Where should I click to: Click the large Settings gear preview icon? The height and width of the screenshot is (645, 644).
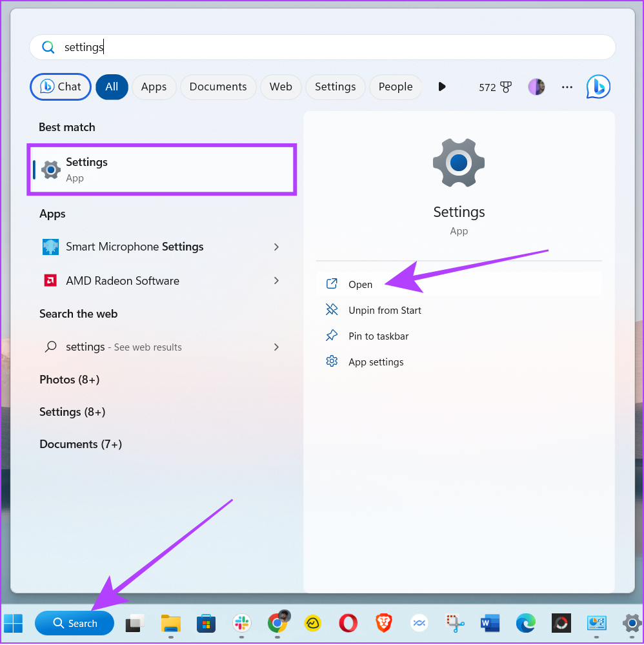459,163
